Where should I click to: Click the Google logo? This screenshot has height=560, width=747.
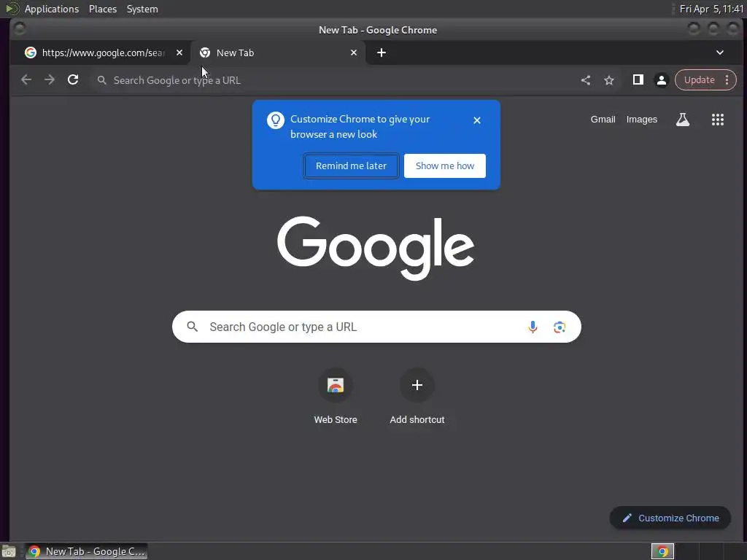[376, 248]
